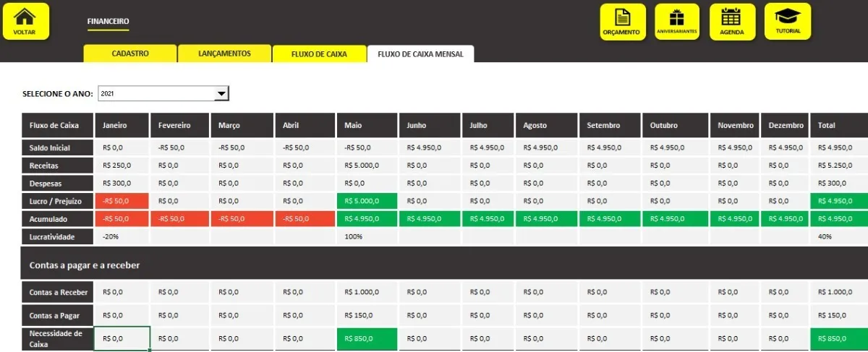The image size is (868, 352).
Task: Select the Necessidade de Caixa row label
Action: 57,338
